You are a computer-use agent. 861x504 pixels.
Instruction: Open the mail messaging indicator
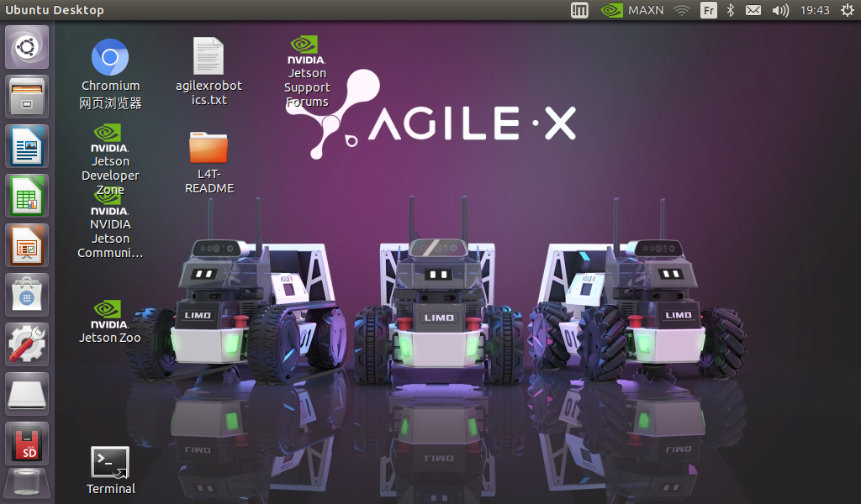[753, 10]
